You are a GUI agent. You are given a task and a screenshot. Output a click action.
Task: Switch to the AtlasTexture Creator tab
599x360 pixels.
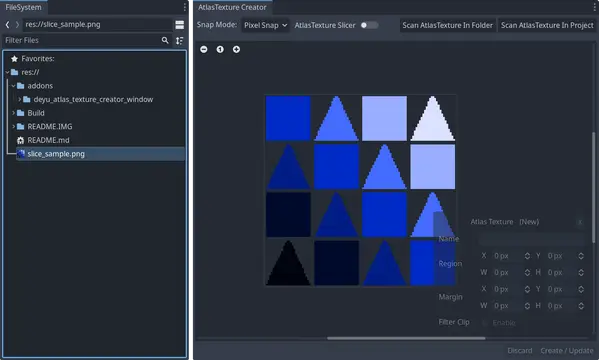click(x=232, y=7)
